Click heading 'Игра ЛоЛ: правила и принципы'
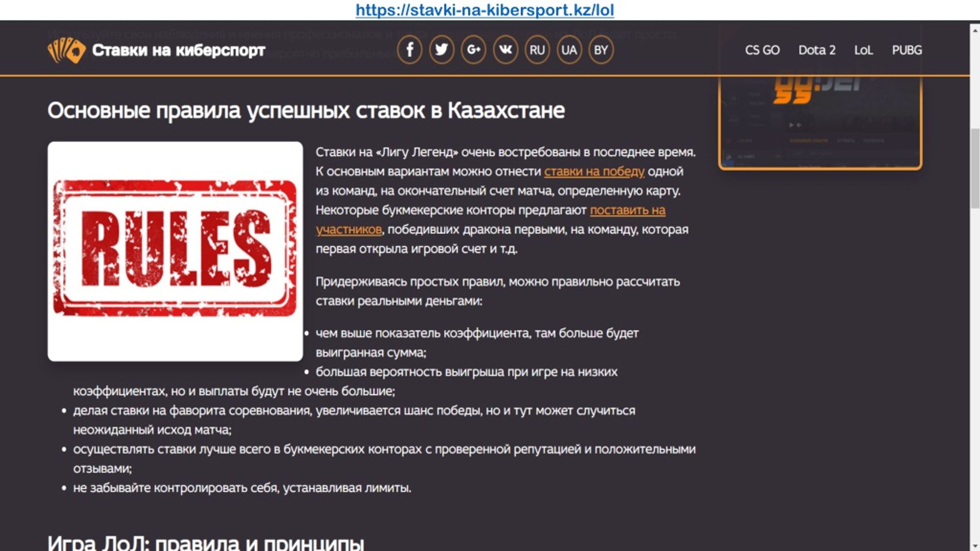Viewport: 980px width, 551px height. (x=206, y=543)
